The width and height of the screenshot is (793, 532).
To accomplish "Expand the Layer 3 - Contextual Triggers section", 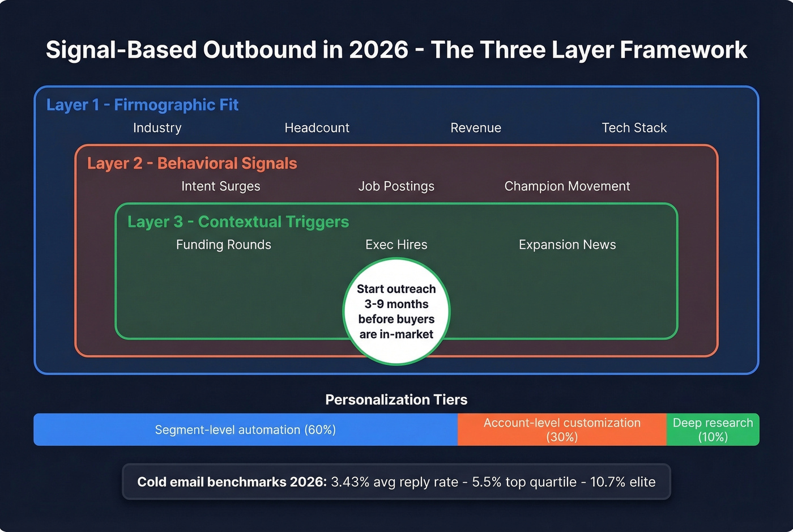I will coord(238,222).
